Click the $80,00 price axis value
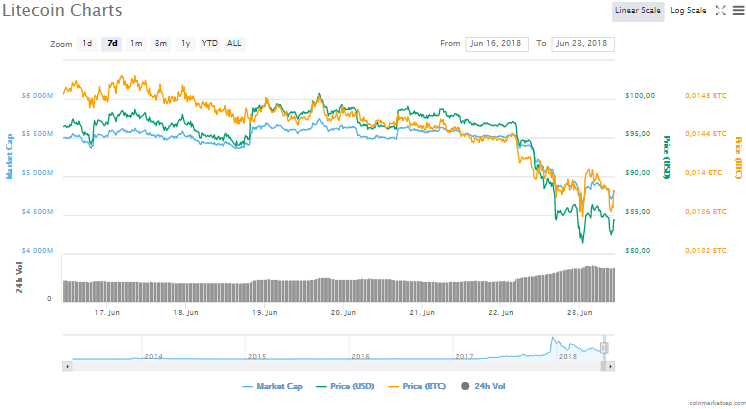The image size is (746, 409). [x=638, y=251]
